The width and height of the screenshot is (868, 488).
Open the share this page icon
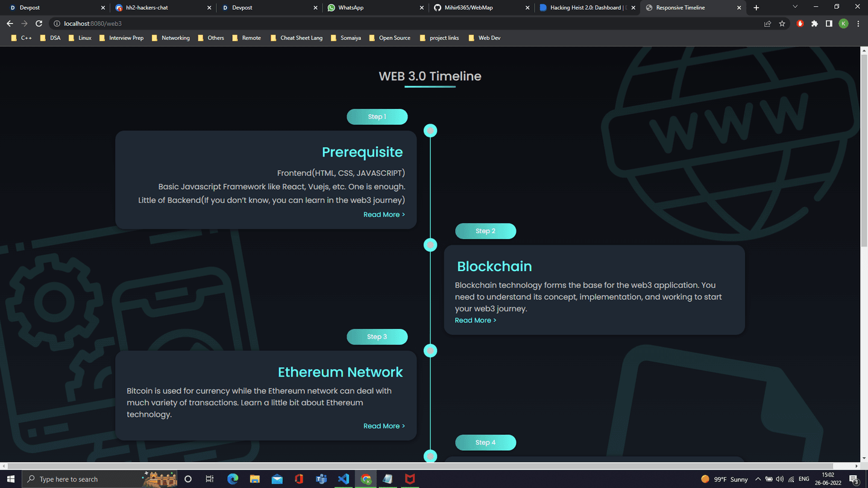click(x=767, y=23)
